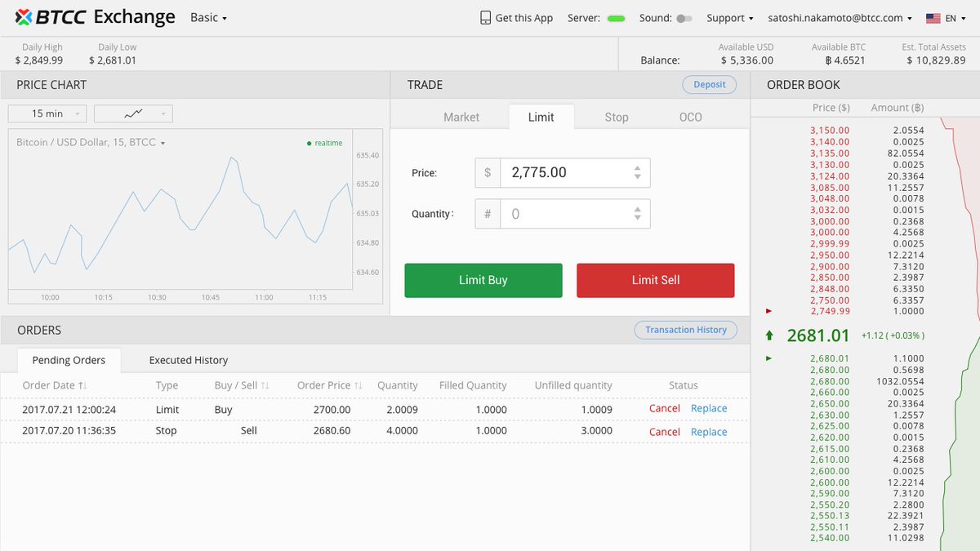This screenshot has width=980, height=551.
Task: Open the satoshi.nakamoto@btcc.com account menu
Action: [x=840, y=18]
